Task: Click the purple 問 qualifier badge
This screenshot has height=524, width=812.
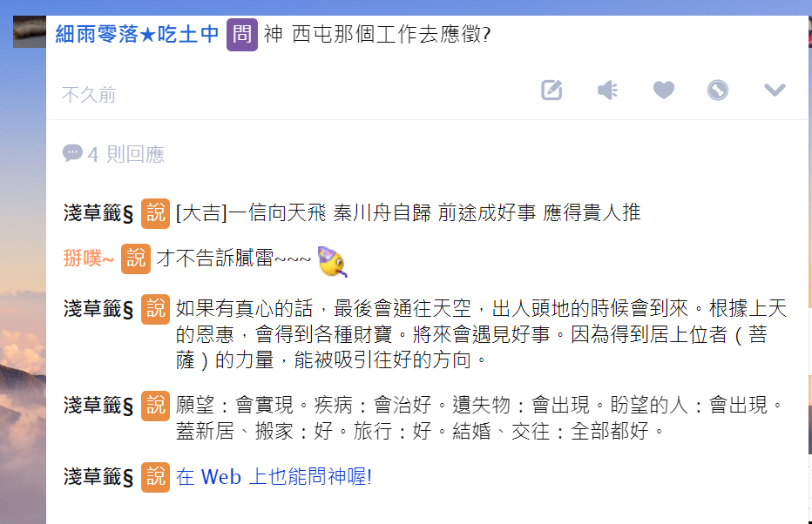Action: click(242, 35)
